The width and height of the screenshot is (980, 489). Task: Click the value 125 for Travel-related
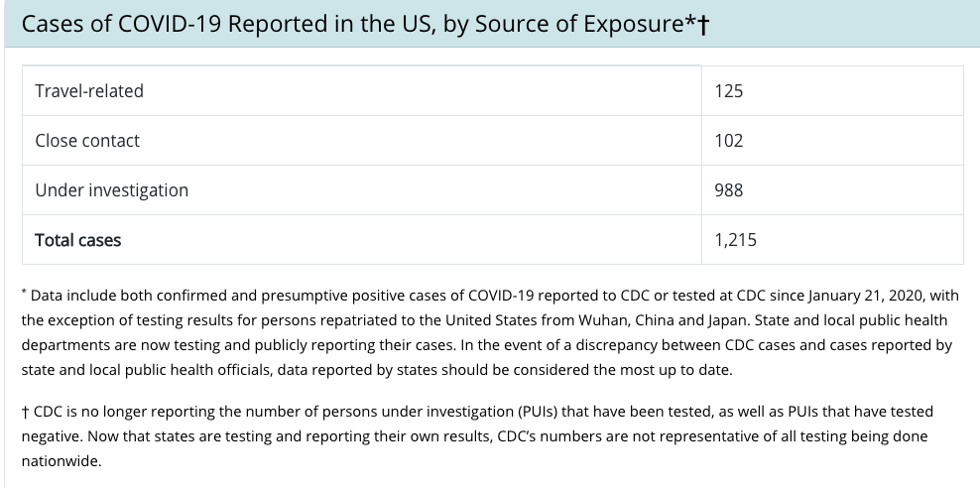pos(728,91)
